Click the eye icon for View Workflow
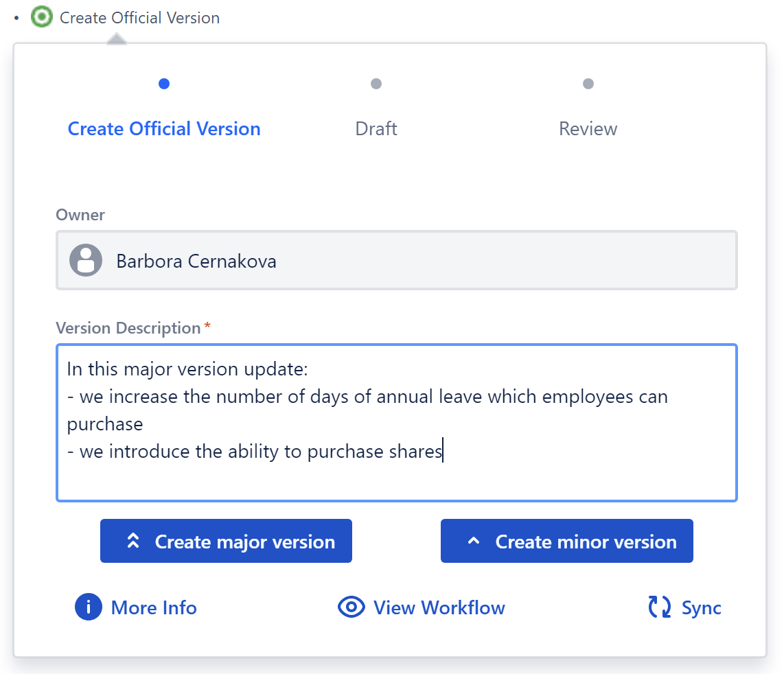 [351, 607]
